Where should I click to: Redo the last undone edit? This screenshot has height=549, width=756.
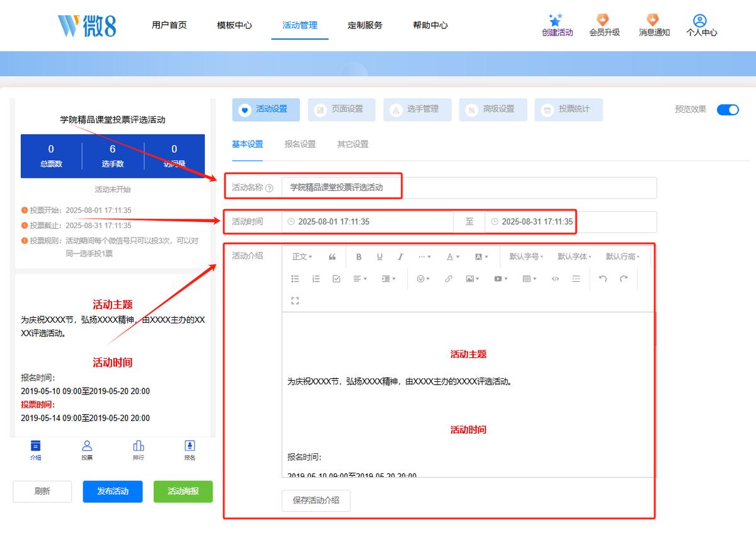(x=624, y=279)
